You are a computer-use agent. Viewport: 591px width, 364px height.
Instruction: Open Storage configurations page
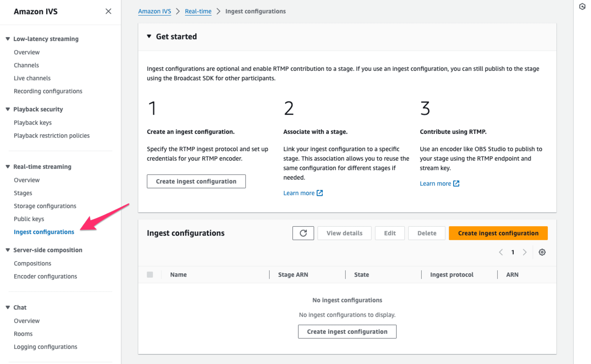[45, 206]
